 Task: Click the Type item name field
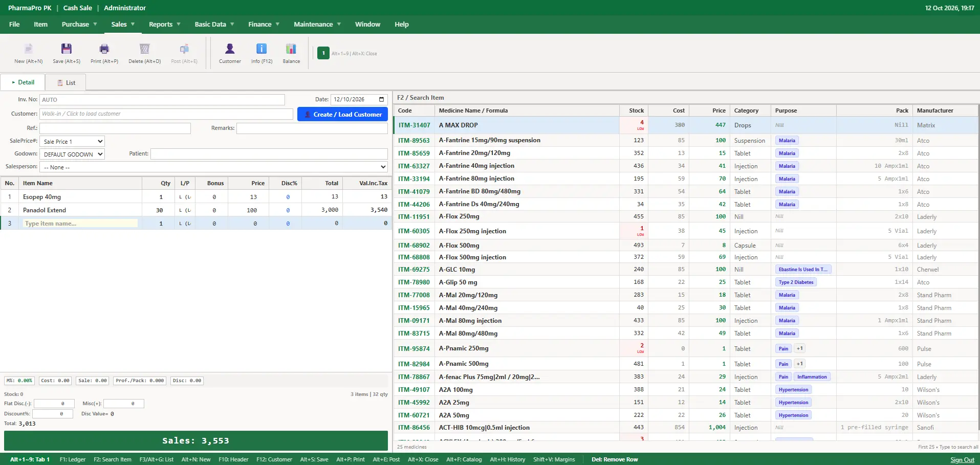[x=80, y=224]
